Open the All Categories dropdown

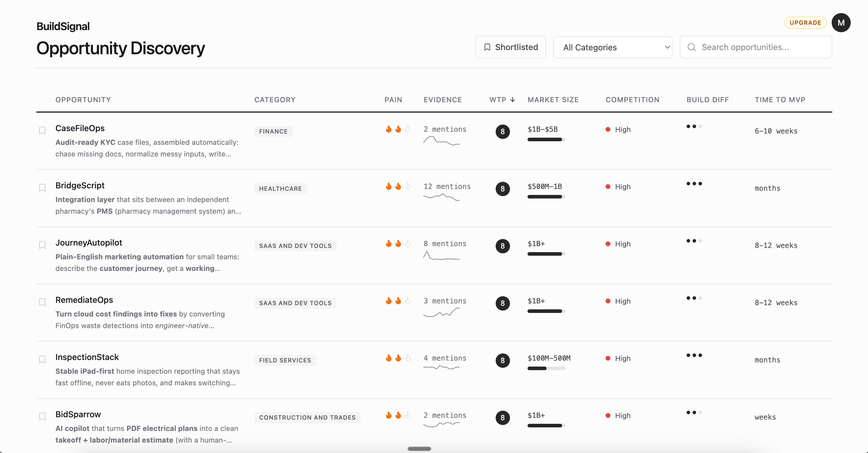(613, 47)
